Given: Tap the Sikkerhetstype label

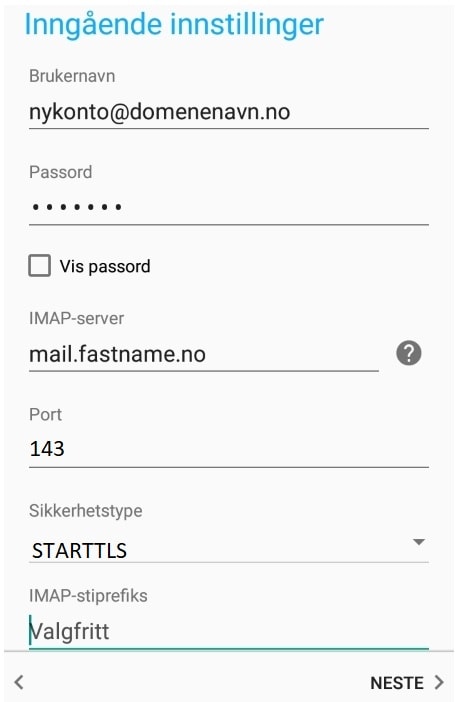Looking at the screenshot, I should [86, 511].
